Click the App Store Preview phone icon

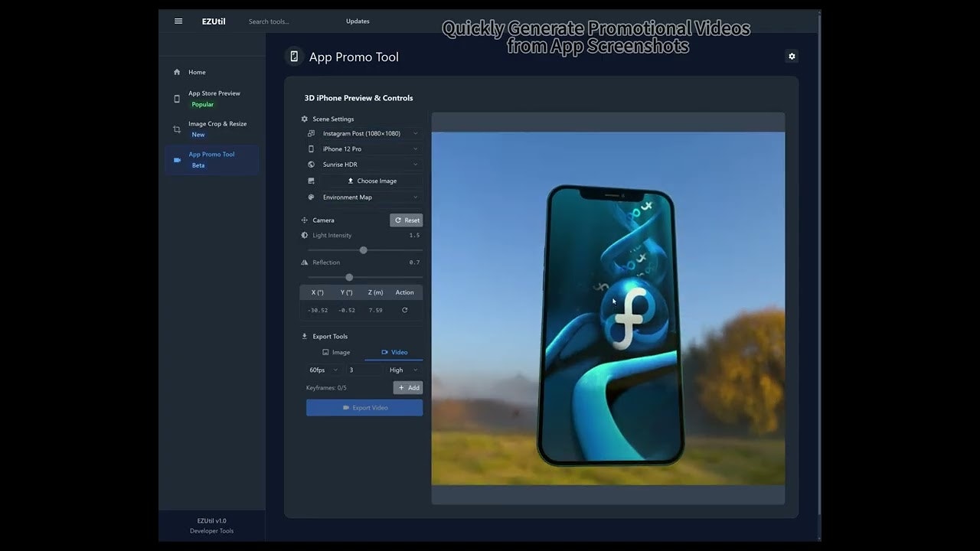coord(177,99)
